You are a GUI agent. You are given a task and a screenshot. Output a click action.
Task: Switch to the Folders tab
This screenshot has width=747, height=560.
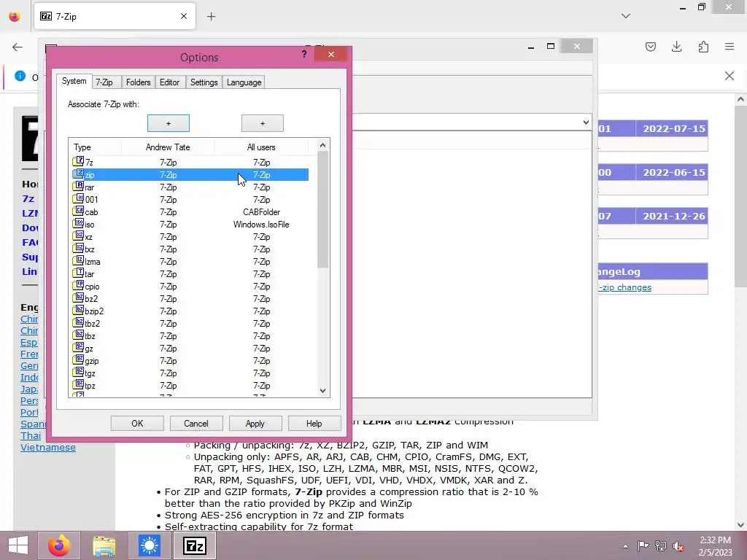[138, 82]
